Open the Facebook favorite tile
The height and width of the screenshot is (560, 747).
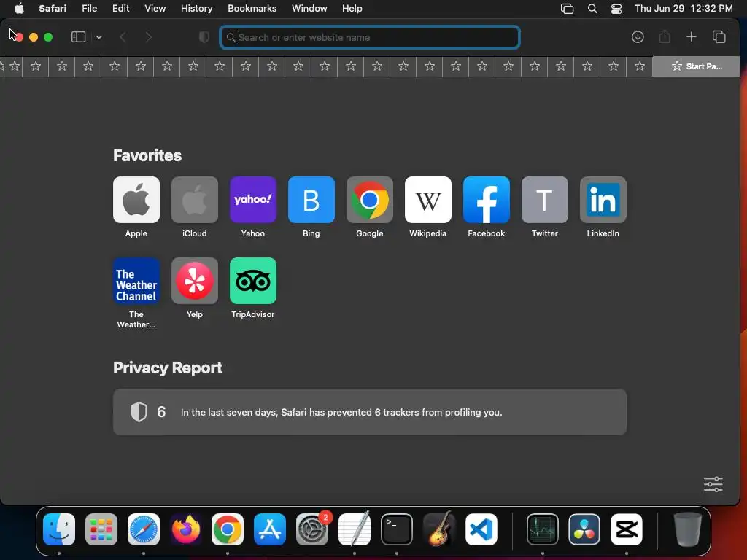click(x=487, y=200)
